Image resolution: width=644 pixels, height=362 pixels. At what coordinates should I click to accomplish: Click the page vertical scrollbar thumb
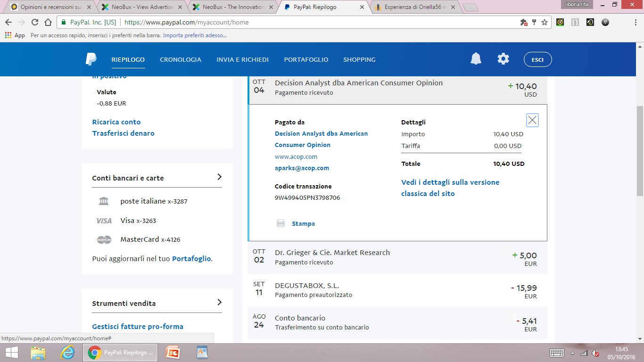pos(640,151)
